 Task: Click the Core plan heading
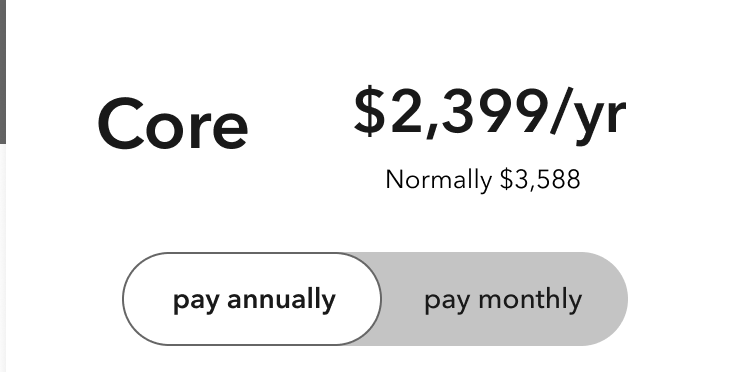coord(173,123)
